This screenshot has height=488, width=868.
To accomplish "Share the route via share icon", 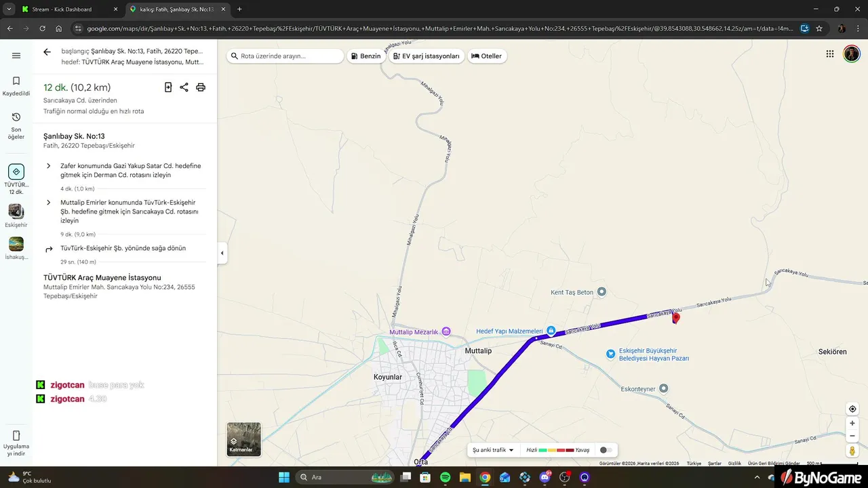I will (x=184, y=87).
